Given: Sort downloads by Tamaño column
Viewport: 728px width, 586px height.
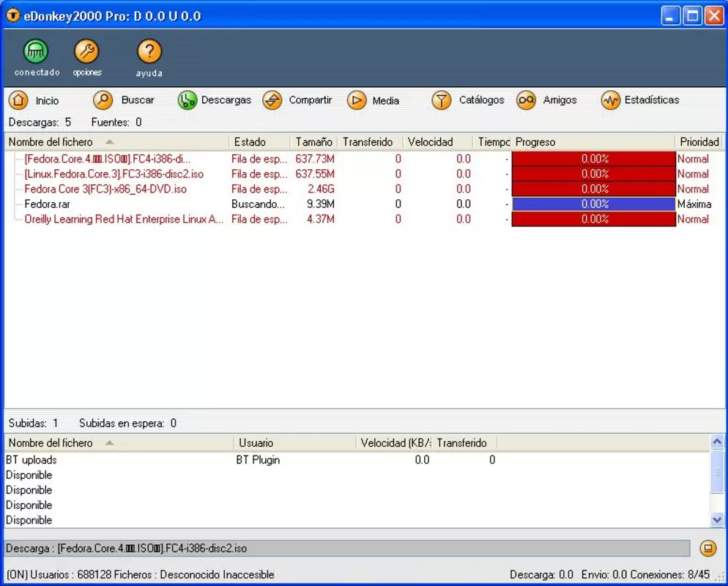Looking at the screenshot, I should [314, 142].
